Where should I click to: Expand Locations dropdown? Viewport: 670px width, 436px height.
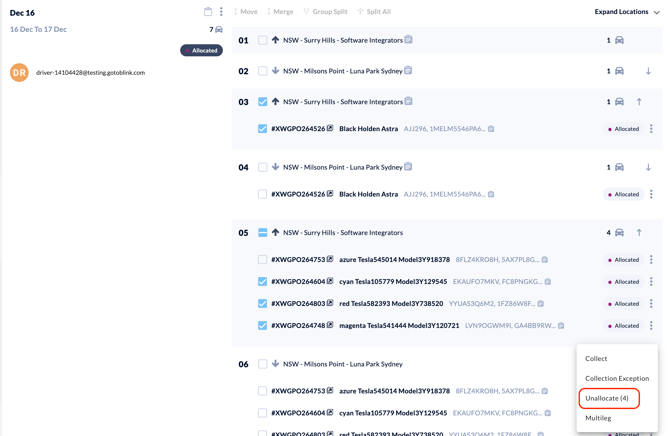tap(627, 12)
